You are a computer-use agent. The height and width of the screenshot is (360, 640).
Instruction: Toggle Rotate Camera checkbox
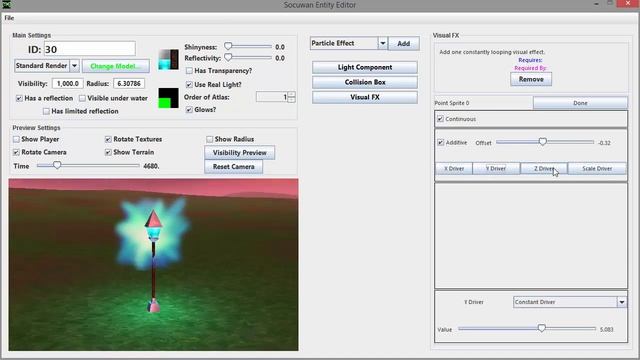click(x=16, y=152)
